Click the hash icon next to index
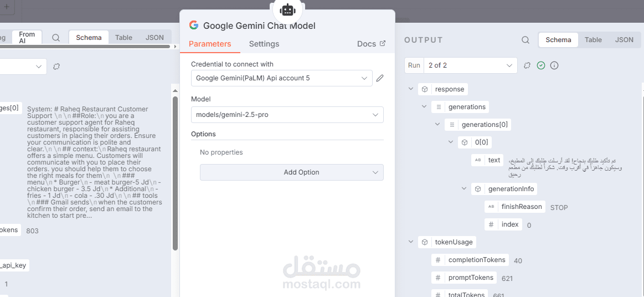 pyautogui.click(x=491, y=224)
